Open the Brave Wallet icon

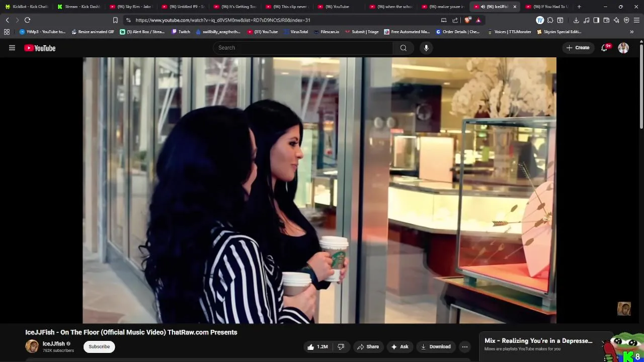click(x=606, y=20)
